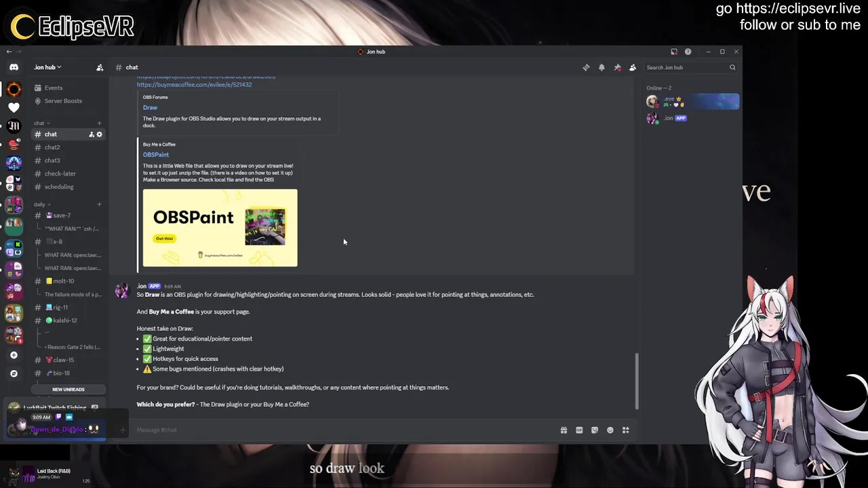Open check-later channel
The image size is (868, 488).
[67, 174]
